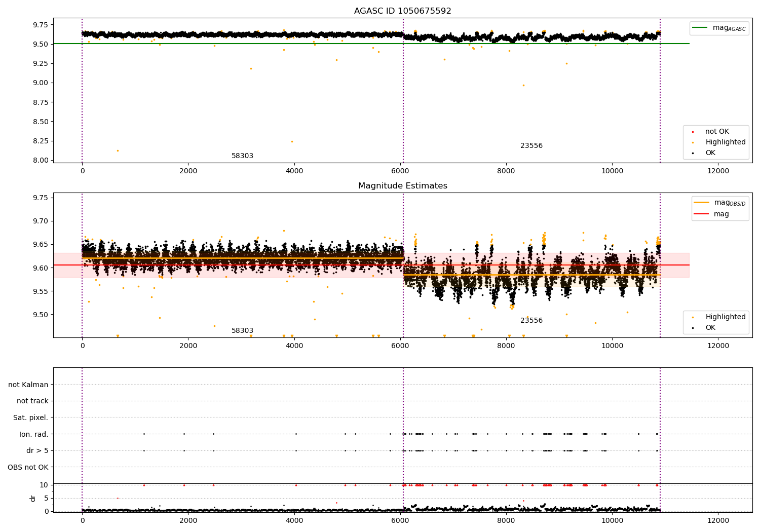Click the orange outlier point near magnitude 8.25
The image size is (760, 532).
tap(292, 141)
